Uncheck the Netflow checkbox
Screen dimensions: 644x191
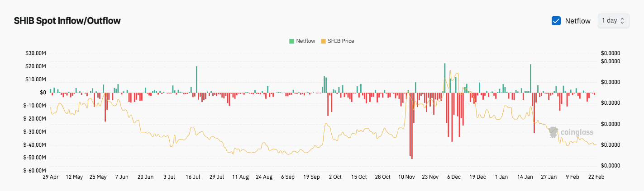(556, 21)
